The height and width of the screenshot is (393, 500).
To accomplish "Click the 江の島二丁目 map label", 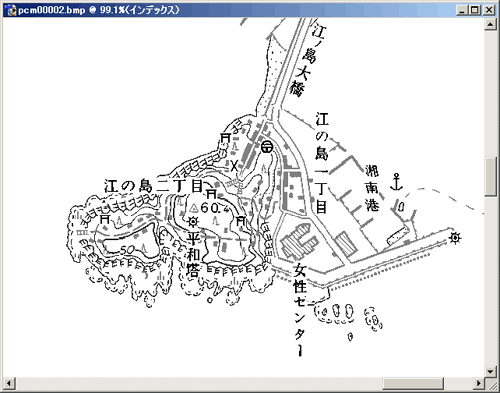I will (154, 186).
